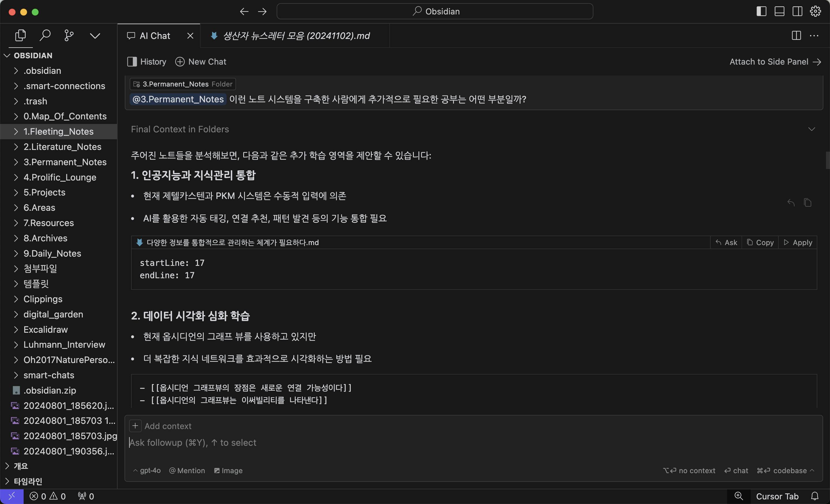This screenshot has height=504, width=830.
Task: Click the New Chat button
Action: pyautogui.click(x=201, y=62)
